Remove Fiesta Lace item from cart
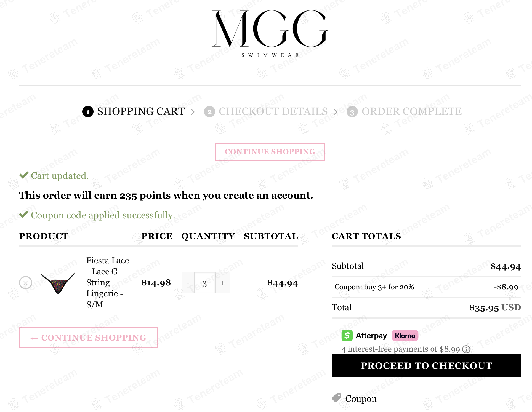Screen dimensions: 532x412 [26, 283]
